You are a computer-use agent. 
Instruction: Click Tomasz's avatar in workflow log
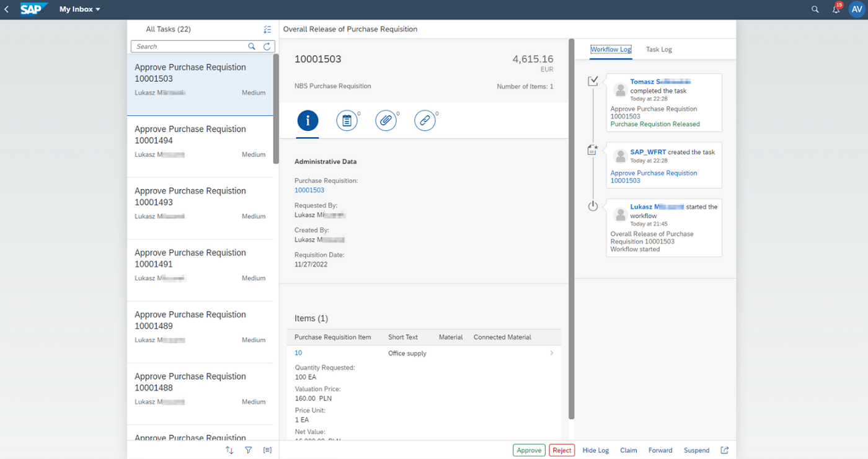(x=620, y=90)
